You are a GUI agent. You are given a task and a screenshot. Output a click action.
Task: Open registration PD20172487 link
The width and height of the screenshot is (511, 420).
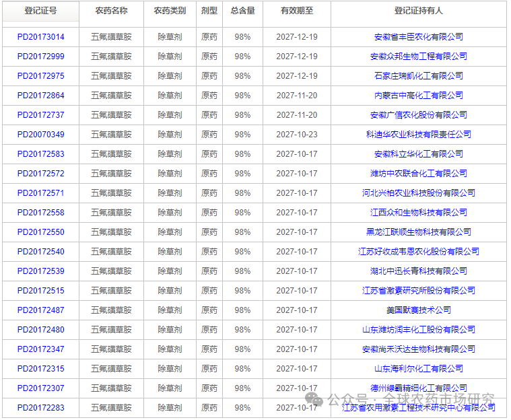(41, 310)
